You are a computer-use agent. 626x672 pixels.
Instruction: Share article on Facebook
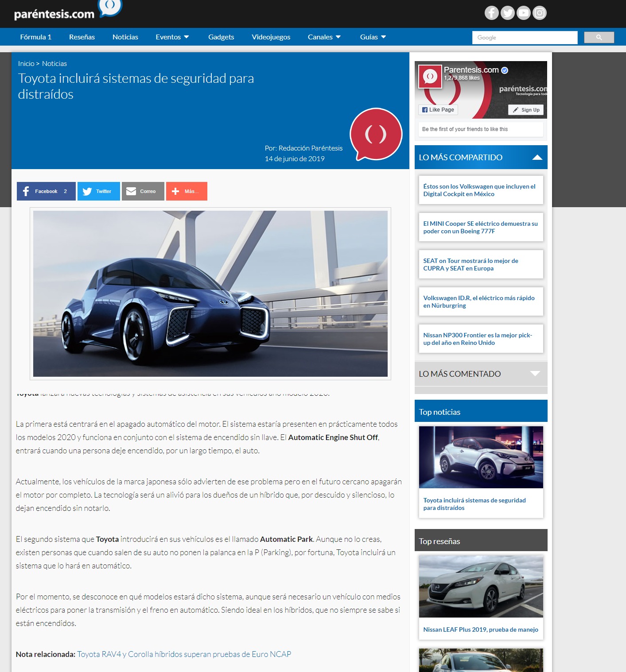point(46,191)
